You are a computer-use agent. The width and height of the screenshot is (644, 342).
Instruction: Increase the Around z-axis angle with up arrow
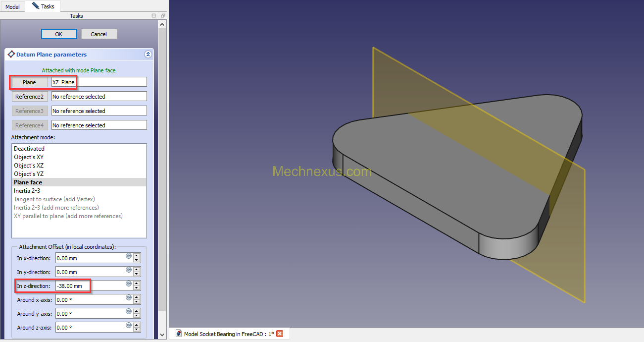pyautogui.click(x=137, y=325)
